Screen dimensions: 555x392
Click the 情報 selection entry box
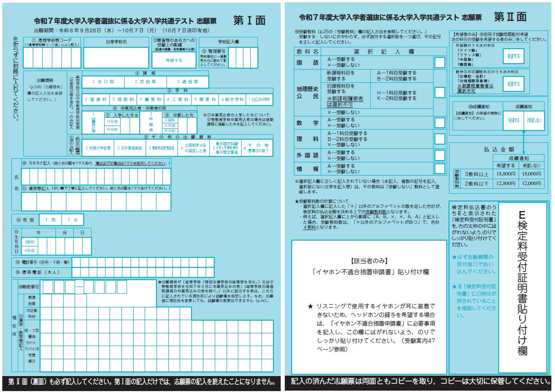click(439, 169)
